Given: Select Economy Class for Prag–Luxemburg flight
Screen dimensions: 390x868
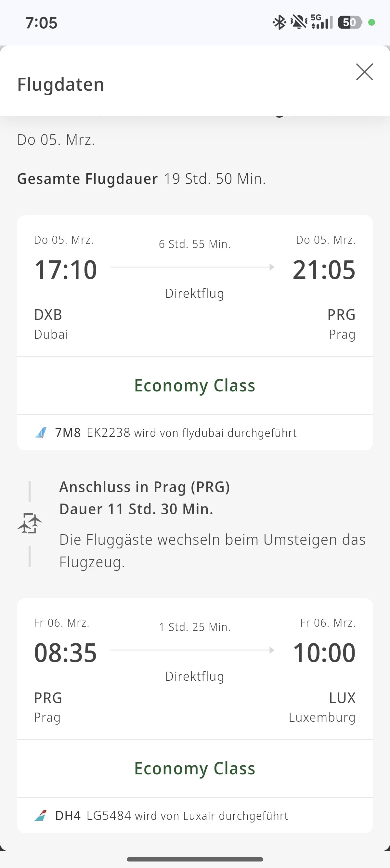Looking at the screenshot, I should click(x=195, y=769).
